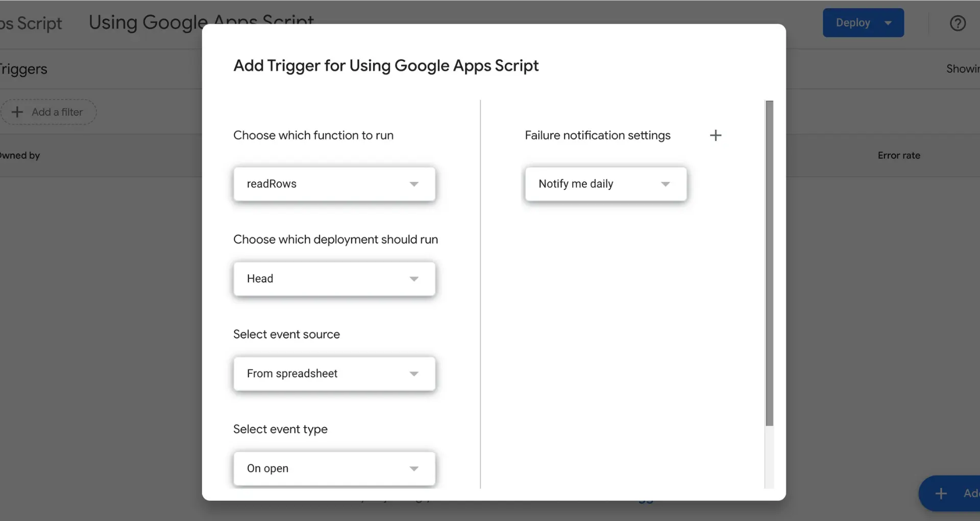
Task: Open the On open event type dropdown
Action: coord(334,468)
